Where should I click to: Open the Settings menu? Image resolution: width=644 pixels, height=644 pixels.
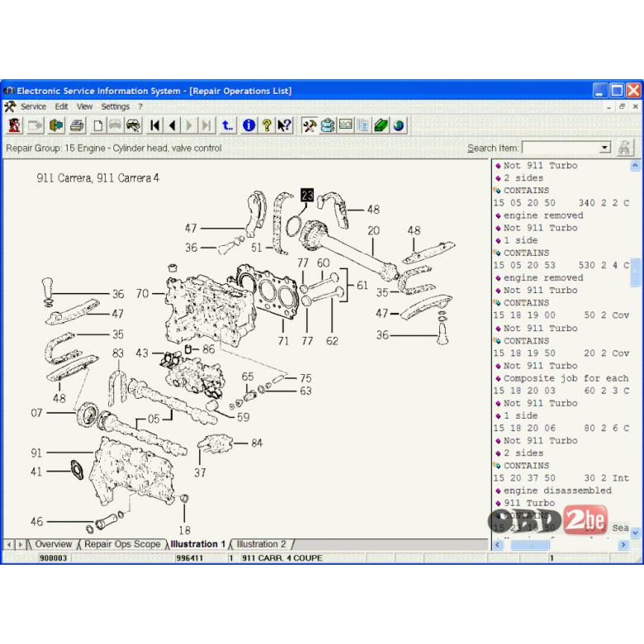116,107
